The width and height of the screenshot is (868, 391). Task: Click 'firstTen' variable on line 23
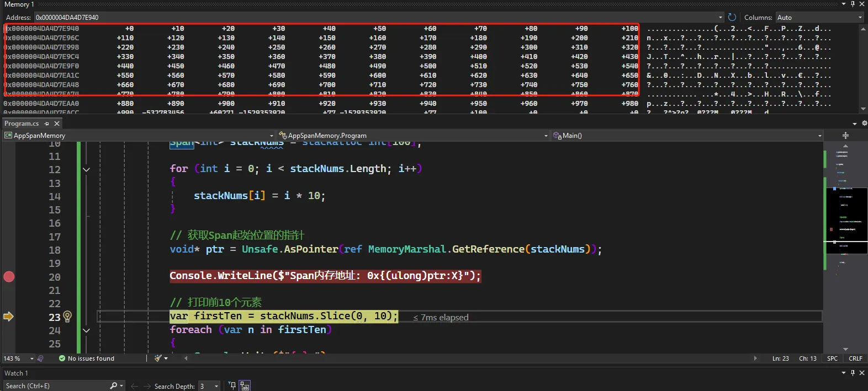[x=218, y=316]
